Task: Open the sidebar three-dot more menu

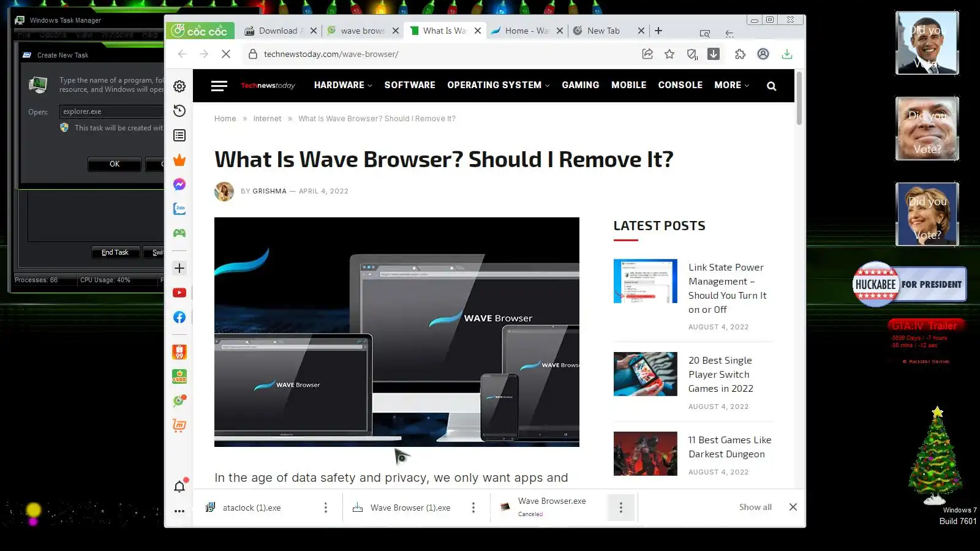Action: tap(179, 511)
